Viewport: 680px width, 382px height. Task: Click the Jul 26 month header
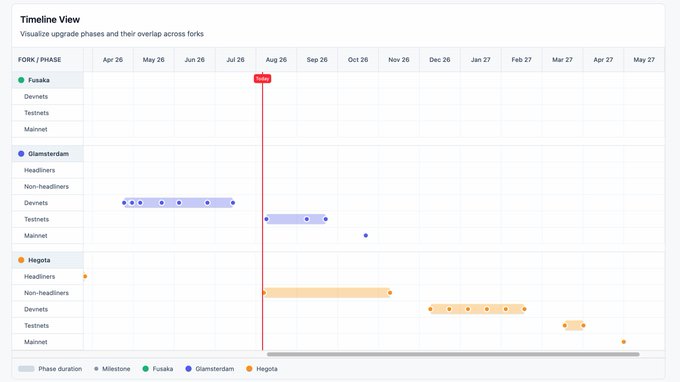coord(235,59)
